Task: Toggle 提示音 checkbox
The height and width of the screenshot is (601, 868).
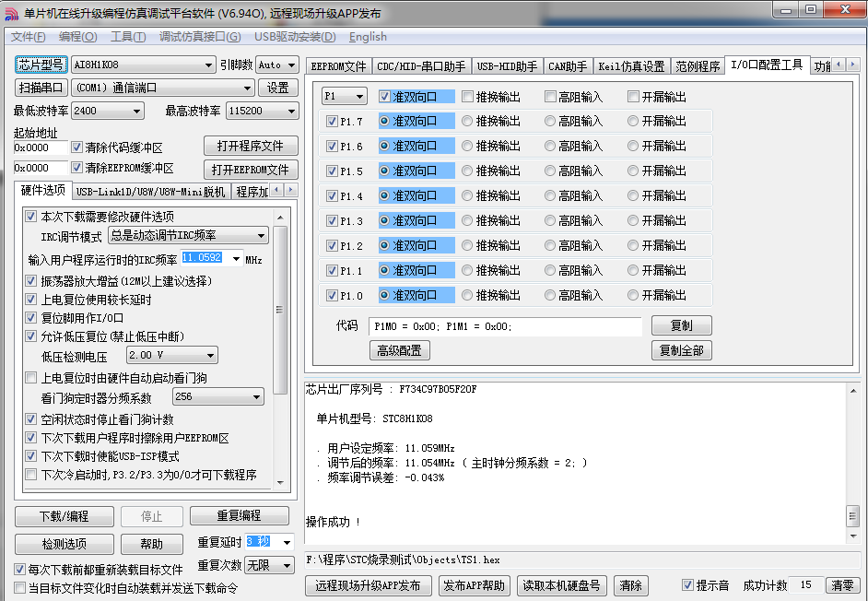Action: click(x=687, y=585)
